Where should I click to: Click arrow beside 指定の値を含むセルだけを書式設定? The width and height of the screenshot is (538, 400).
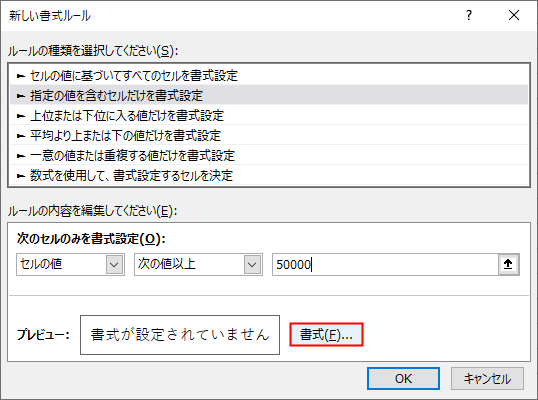21,96
